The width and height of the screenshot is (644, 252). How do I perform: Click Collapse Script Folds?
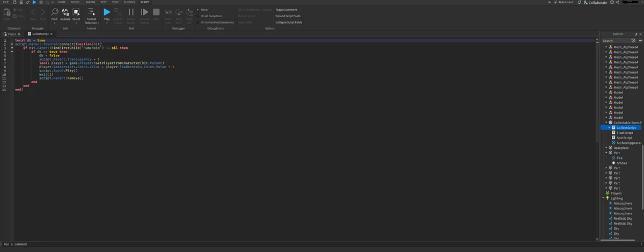tap(289, 23)
